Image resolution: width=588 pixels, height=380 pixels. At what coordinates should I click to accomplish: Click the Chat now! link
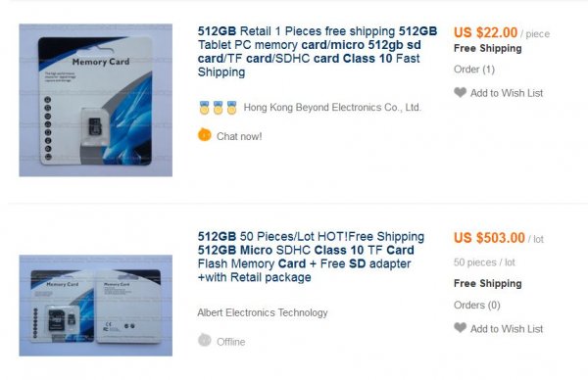pos(239,136)
